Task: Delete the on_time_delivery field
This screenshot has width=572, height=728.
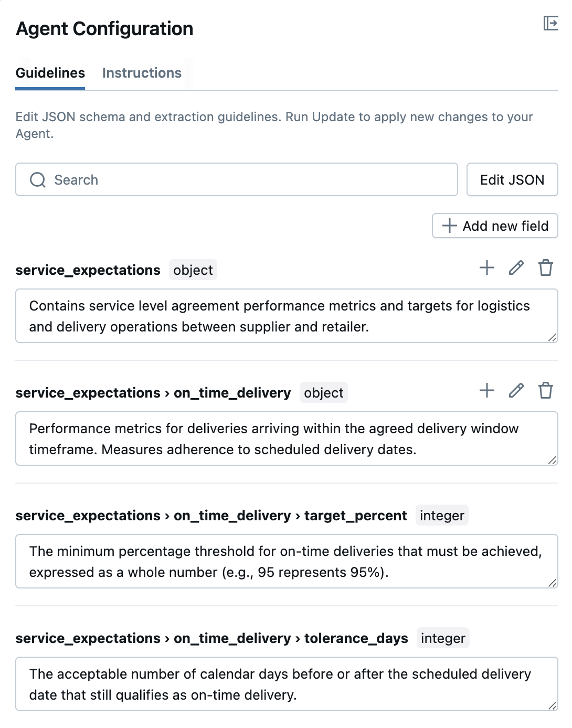Action: 546,391
